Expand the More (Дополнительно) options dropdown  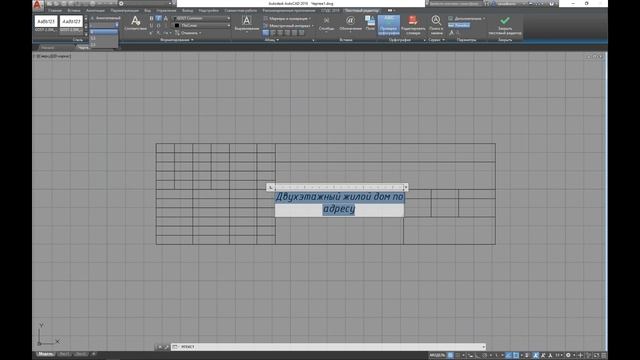pyautogui.click(x=467, y=18)
